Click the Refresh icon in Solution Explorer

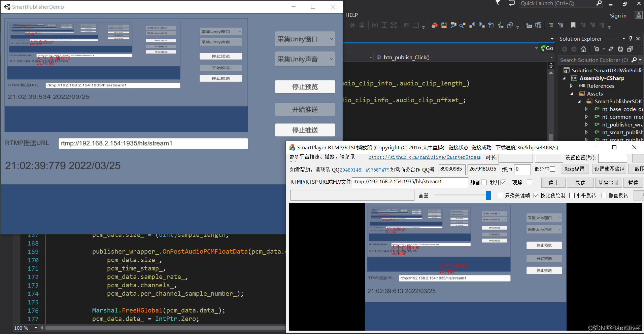pyautogui.click(x=620, y=49)
